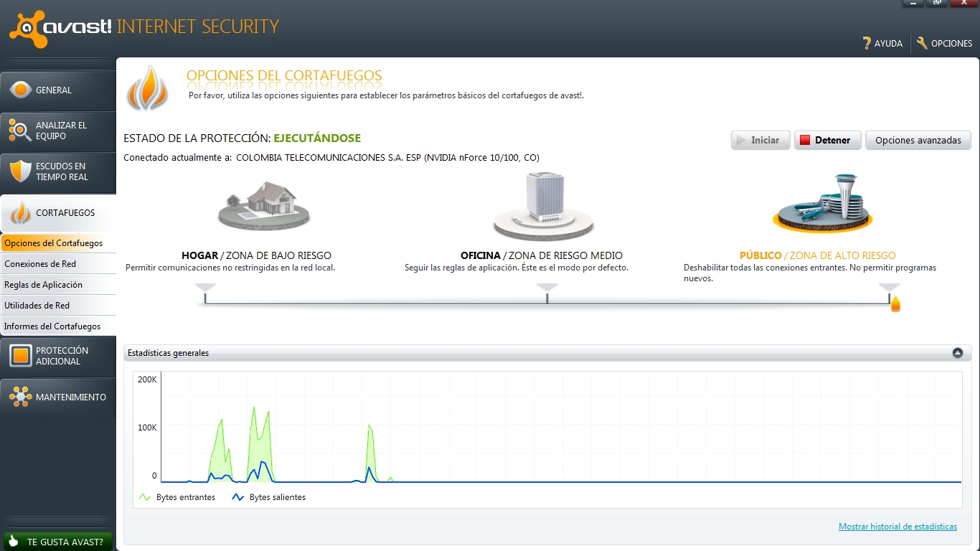Click the Bytes entrantes green legend marker
This screenshot has width=980, height=551.
click(145, 497)
